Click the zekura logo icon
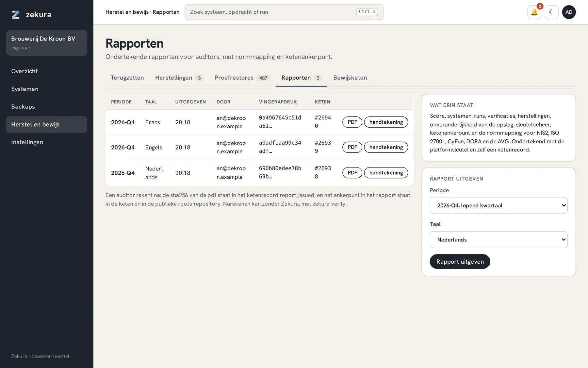 point(15,15)
